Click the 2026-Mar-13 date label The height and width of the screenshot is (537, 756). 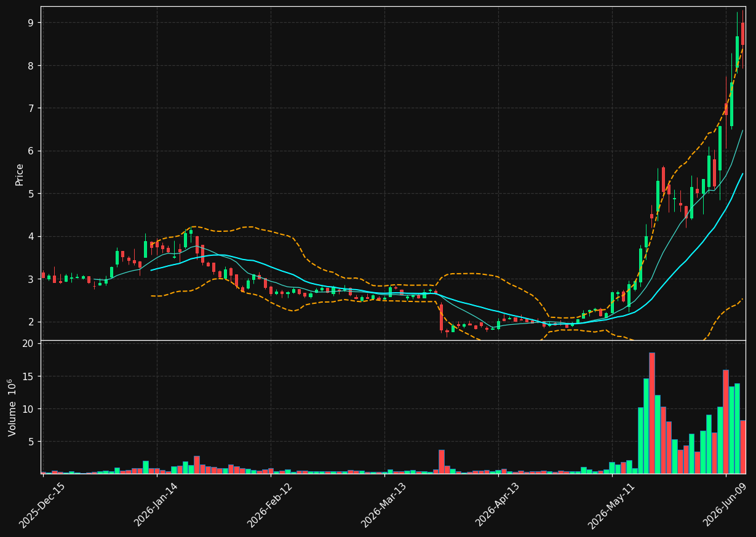pyautogui.click(x=383, y=505)
